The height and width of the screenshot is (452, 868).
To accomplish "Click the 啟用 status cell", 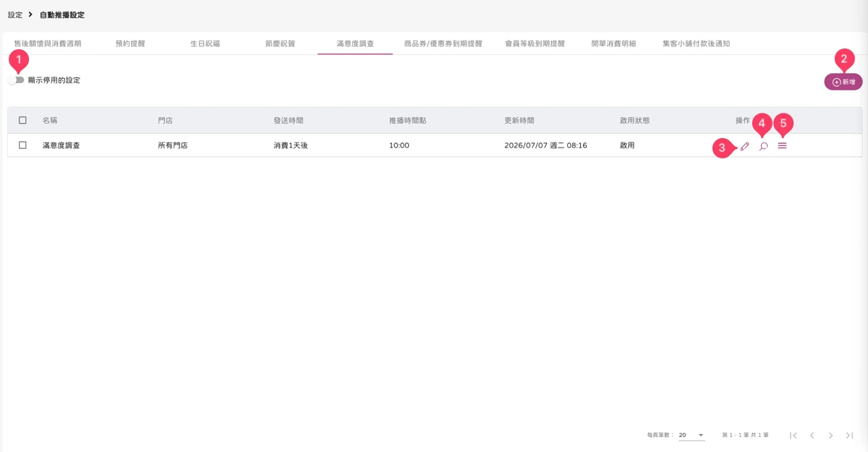I will click(x=627, y=145).
